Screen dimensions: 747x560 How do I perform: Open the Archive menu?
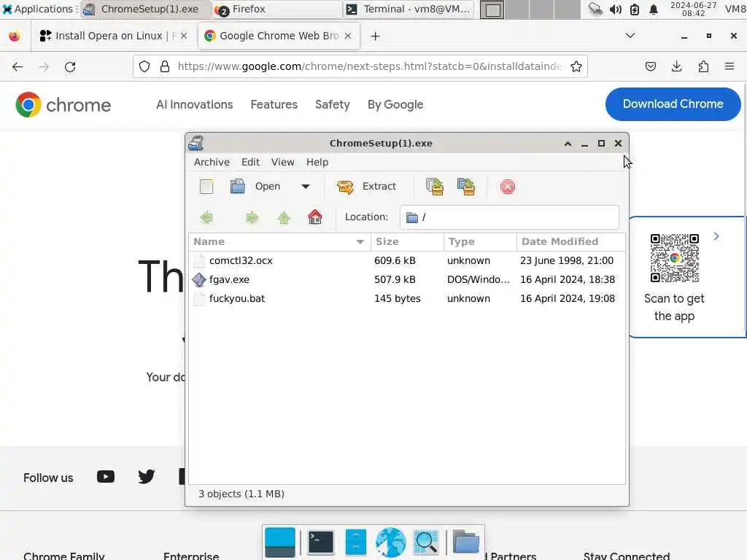(212, 162)
